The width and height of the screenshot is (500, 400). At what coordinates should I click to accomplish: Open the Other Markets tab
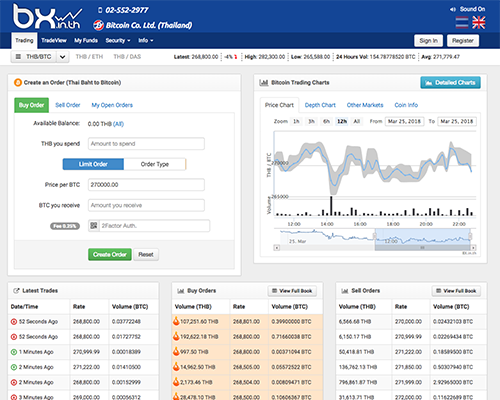click(x=365, y=105)
